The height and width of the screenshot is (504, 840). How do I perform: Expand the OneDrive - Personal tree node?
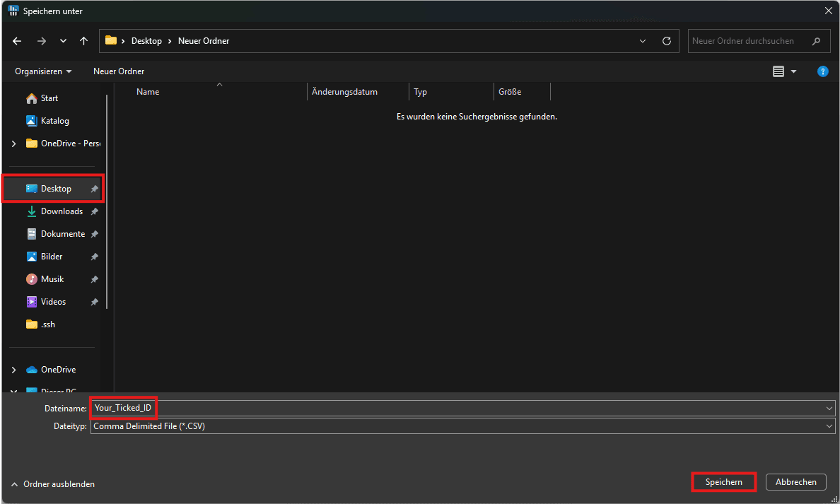tap(13, 143)
